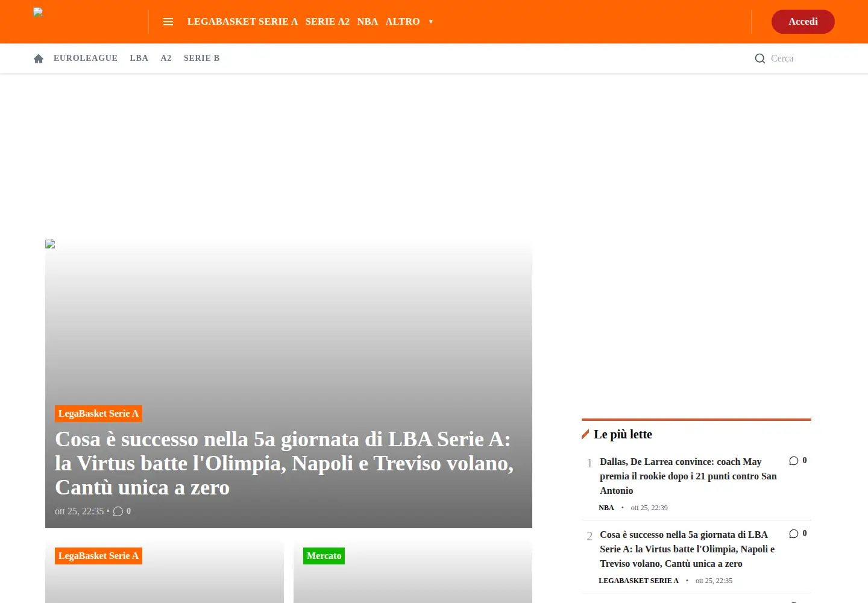
Task: Go to LBA section
Action: pos(139,58)
